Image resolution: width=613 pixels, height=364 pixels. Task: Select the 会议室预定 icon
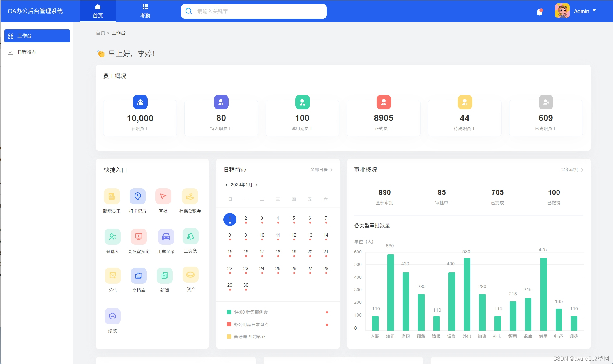(x=139, y=236)
